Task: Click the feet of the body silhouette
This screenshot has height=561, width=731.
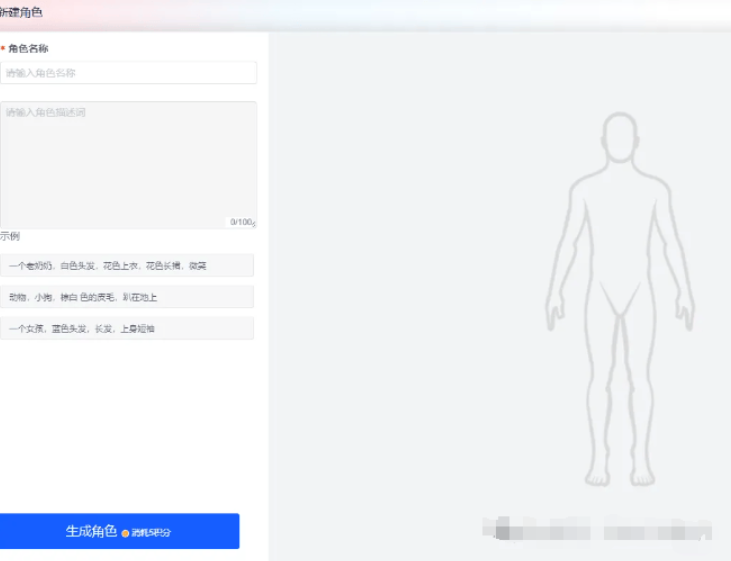Action: (x=620, y=474)
